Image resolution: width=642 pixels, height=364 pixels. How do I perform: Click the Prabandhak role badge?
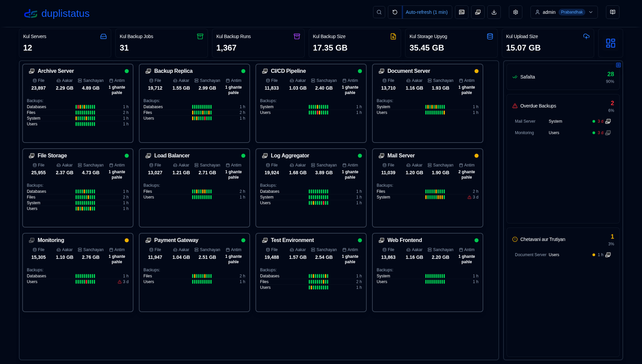(572, 12)
